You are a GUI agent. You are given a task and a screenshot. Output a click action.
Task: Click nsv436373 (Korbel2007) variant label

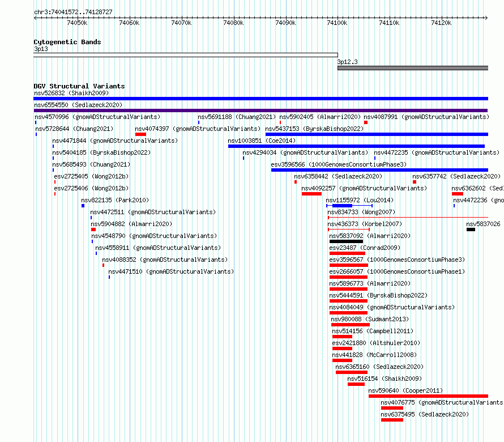[x=365, y=224]
